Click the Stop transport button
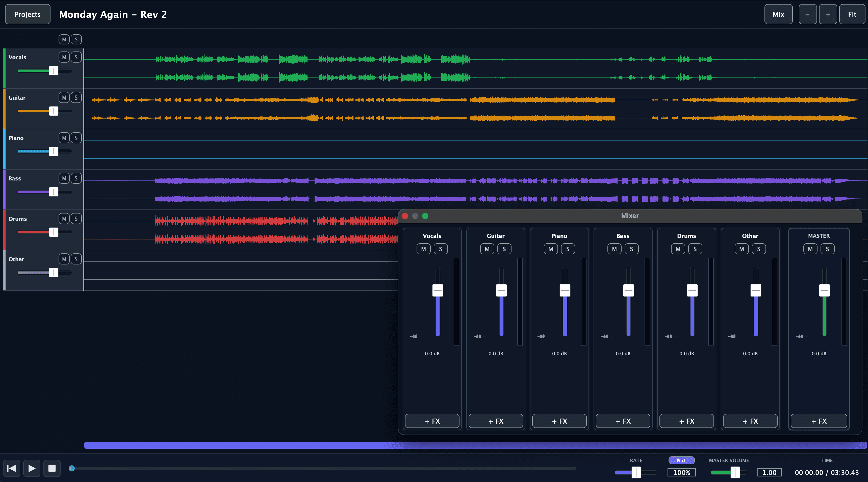 [52, 468]
